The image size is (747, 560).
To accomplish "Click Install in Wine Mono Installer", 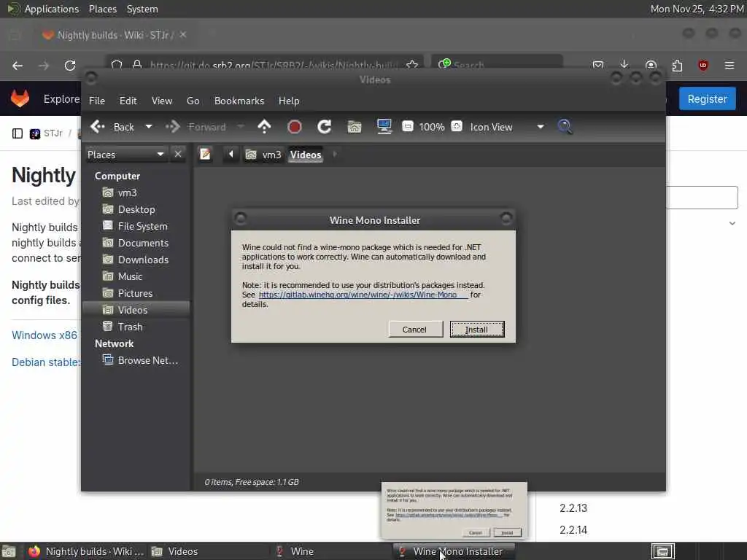I will (x=477, y=330).
